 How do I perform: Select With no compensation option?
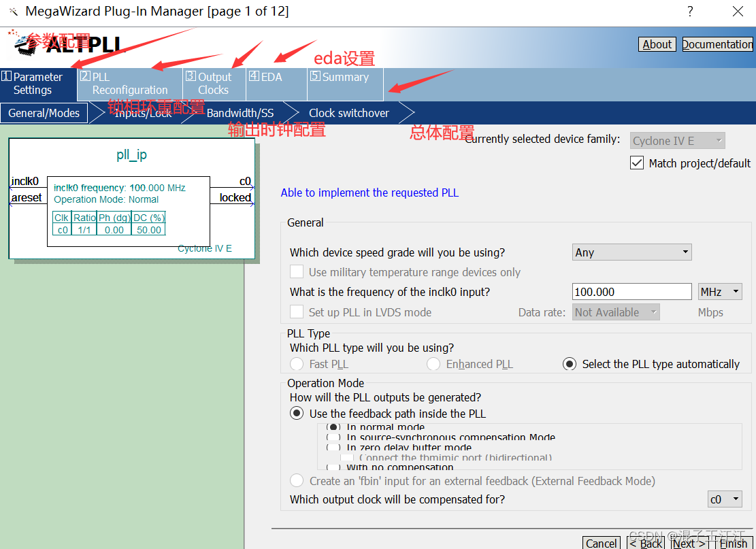pyautogui.click(x=333, y=467)
